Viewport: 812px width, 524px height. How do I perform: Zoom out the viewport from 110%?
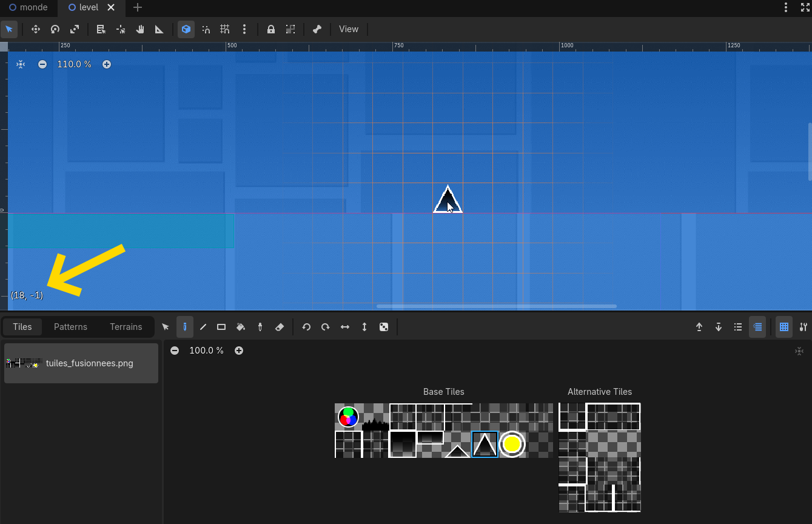point(42,64)
